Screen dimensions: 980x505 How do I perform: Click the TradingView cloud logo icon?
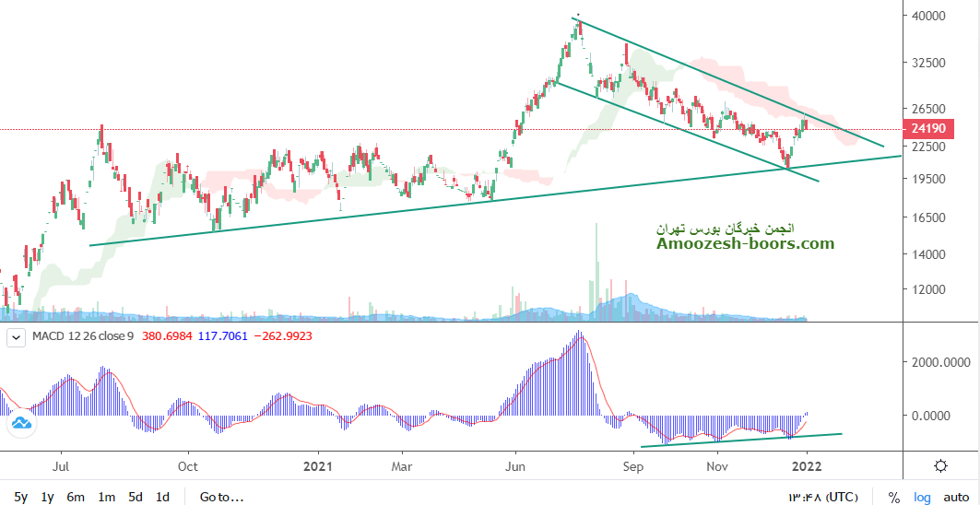pos(20,424)
